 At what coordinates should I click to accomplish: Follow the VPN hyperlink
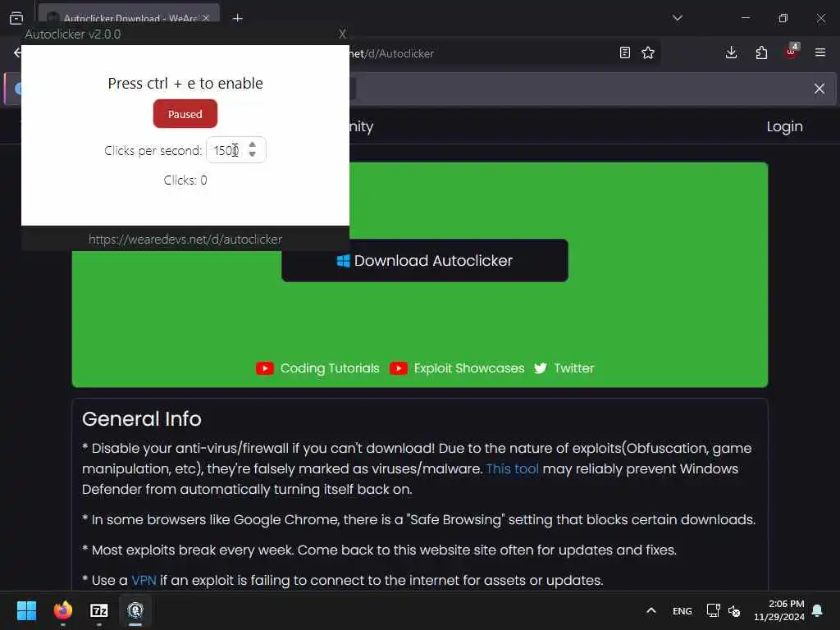(144, 580)
